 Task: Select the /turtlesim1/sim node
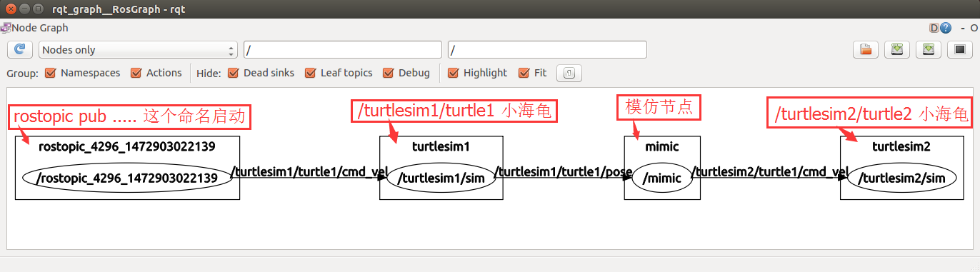(x=441, y=178)
